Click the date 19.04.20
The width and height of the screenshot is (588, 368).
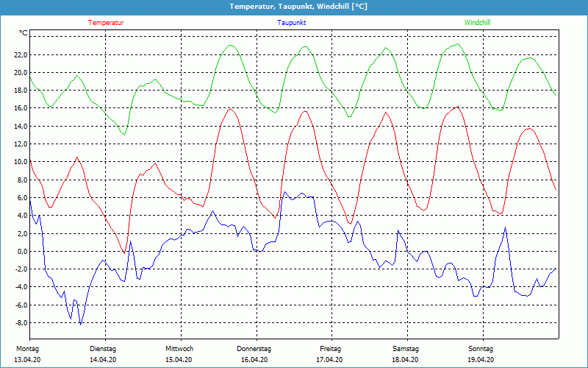point(481,360)
